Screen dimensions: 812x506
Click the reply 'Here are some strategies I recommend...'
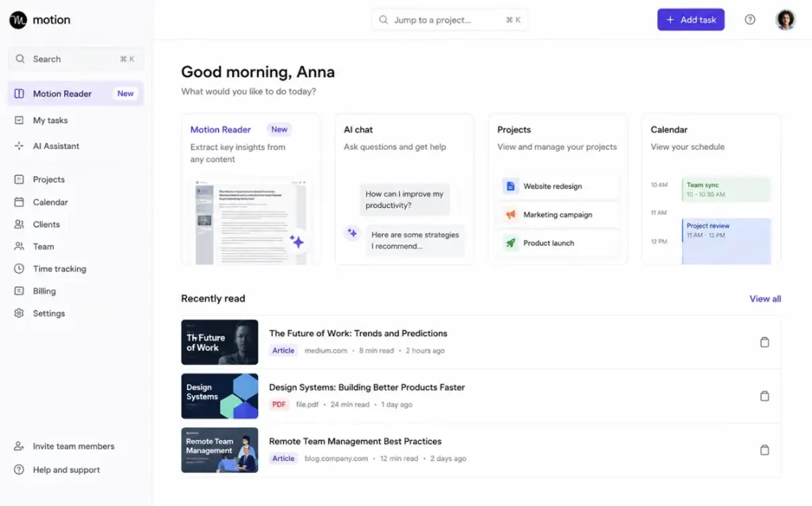coord(416,240)
